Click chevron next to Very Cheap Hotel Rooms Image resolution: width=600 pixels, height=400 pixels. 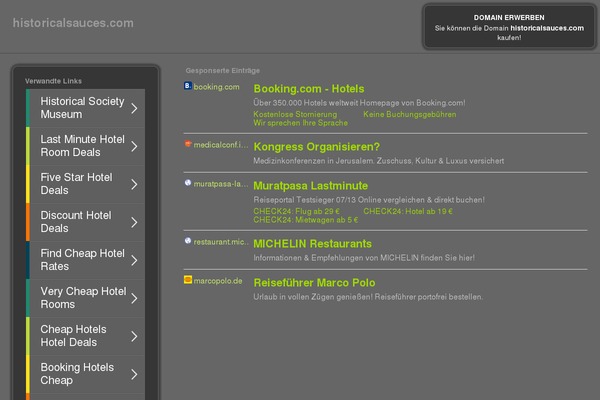[x=134, y=298]
